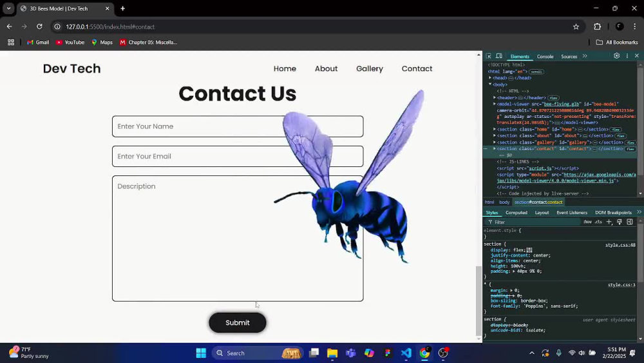Submit the contact form

coord(238,323)
